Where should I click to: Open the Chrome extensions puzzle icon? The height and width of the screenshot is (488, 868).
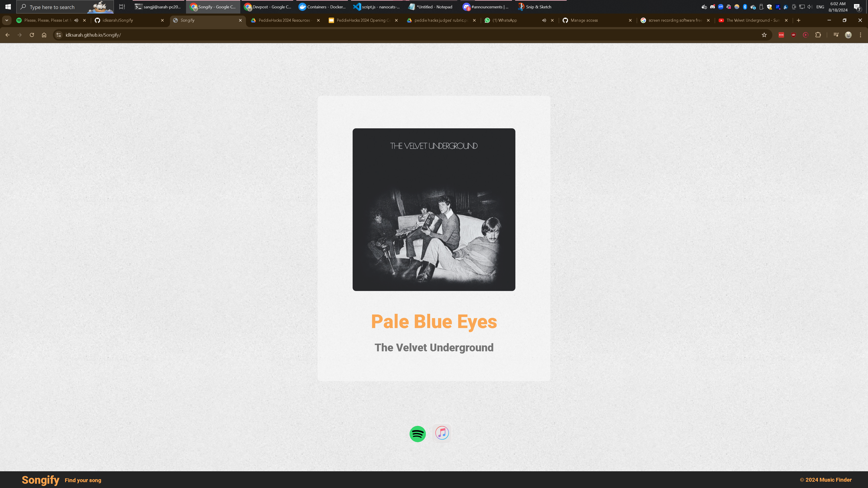[818, 35]
